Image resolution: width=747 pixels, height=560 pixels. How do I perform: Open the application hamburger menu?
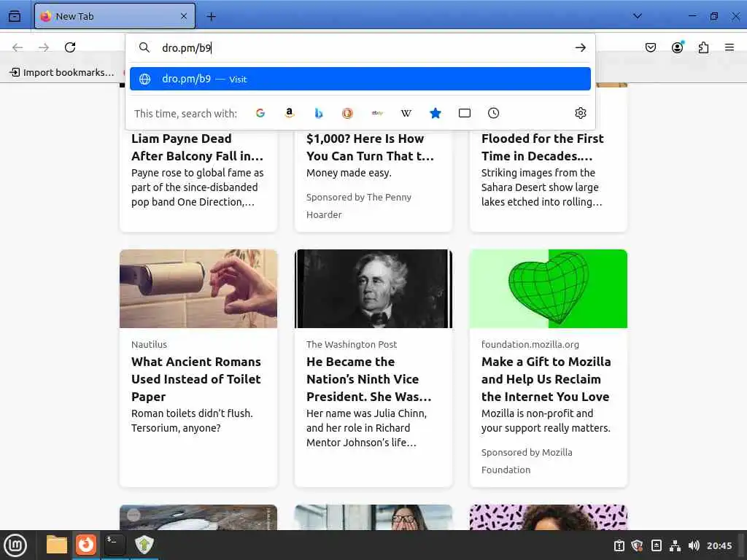[729, 47]
